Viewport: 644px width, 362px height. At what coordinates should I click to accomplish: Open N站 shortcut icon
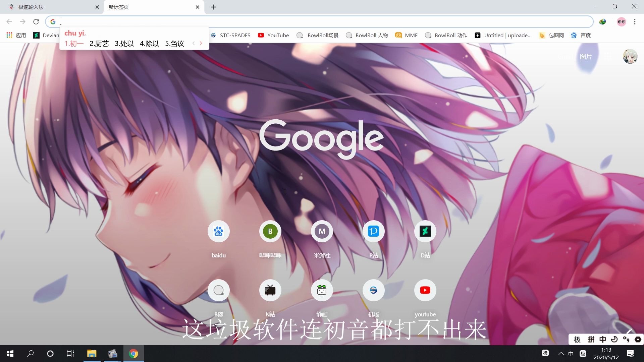click(x=270, y=290)
